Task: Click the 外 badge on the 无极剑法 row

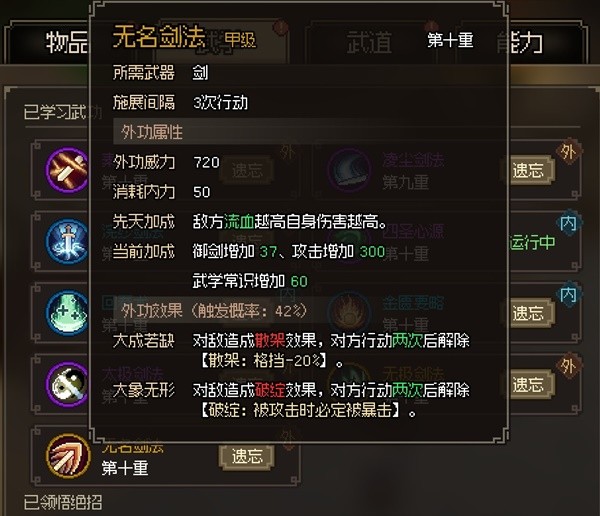Action: pos(568,366)
